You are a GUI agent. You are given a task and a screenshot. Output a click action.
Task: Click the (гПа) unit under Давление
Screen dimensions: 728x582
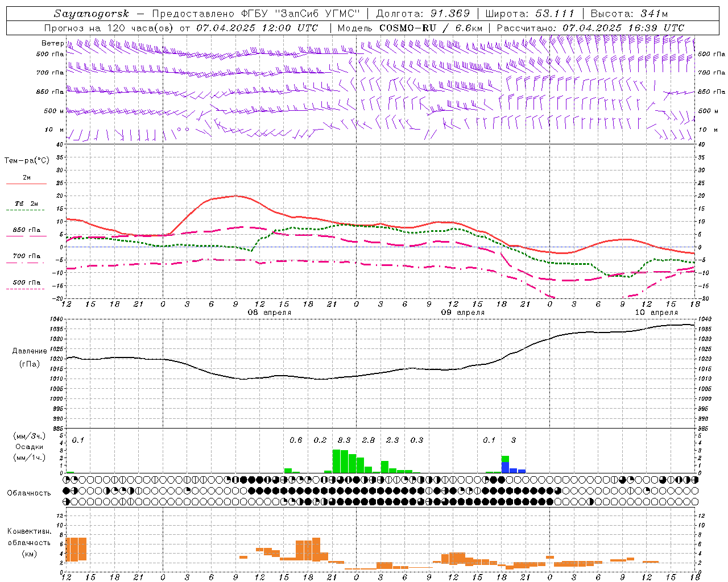30,364
